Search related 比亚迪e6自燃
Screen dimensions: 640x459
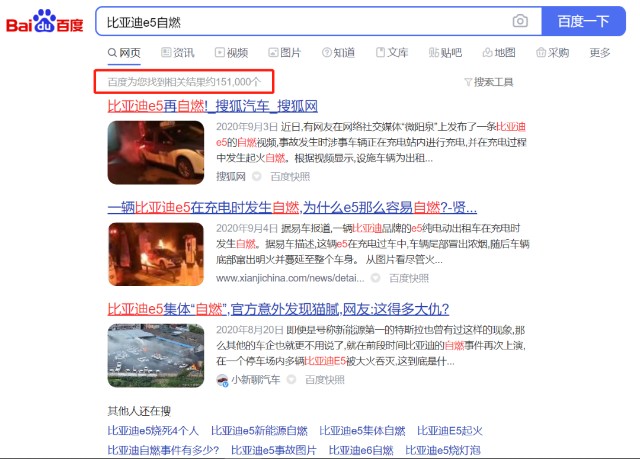click(x=361, y=450)
